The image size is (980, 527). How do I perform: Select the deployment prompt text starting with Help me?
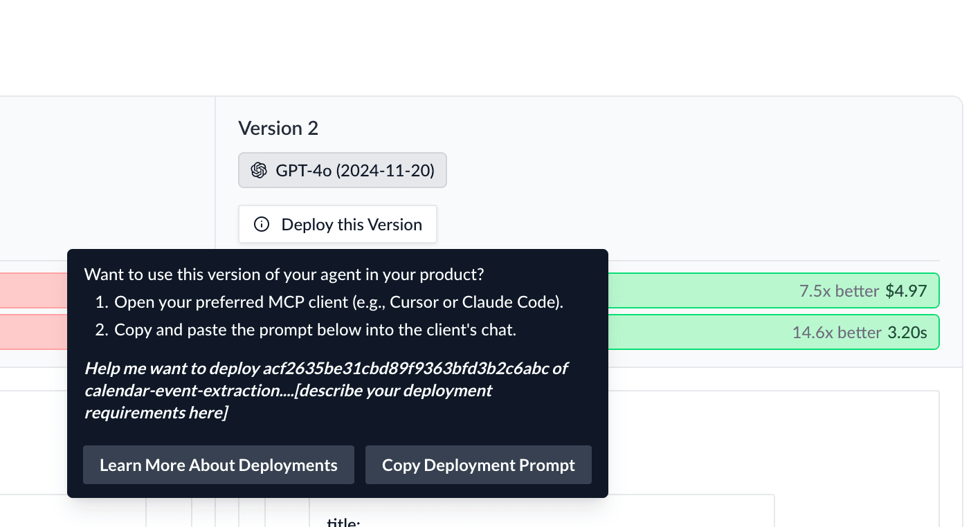coord(325,390)
